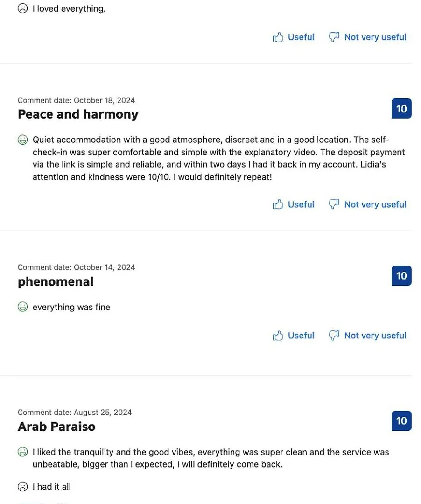
Task: Click thumbs-down icon on phenomenal review
Action: [334, 336]
